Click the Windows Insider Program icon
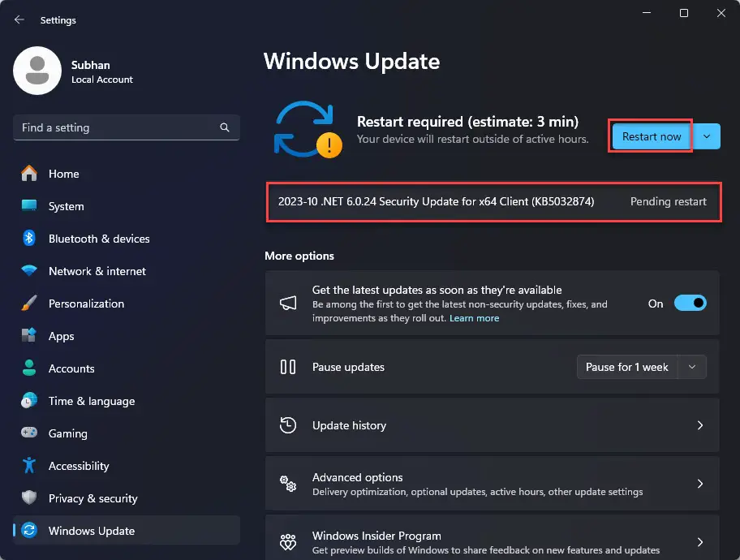The height and width of the screenshot is (560, 740). point(288,542)
